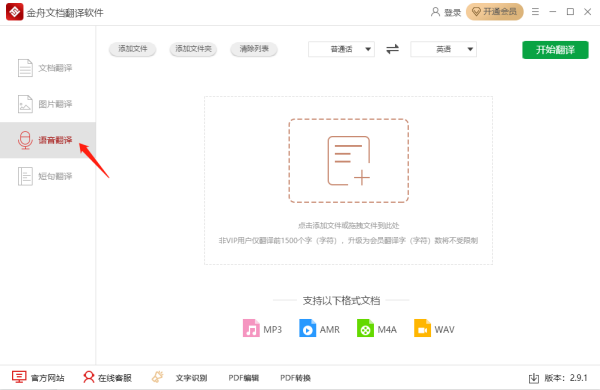Click the 清除列表 clear list button
The height and width of the screenshot is (390, 600).
254,49
